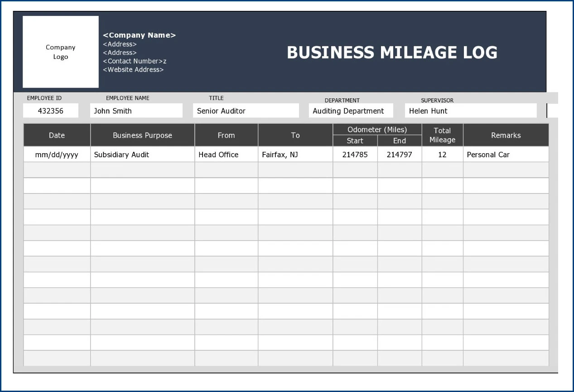Click the Title field showing Senior Auditor
Viewport: 574px width, 392px height.
(246, 110)
